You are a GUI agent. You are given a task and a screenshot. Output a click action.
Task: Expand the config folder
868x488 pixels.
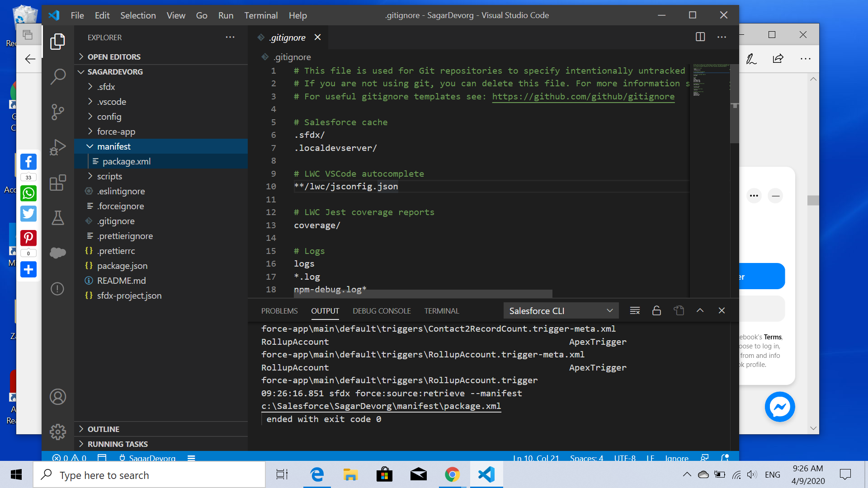(161, 117)
